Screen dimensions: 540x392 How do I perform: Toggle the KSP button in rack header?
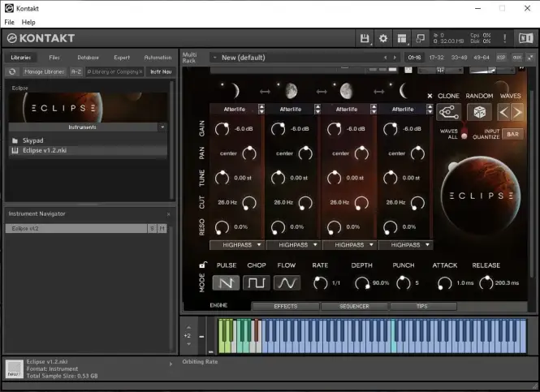tap(501, 58)
